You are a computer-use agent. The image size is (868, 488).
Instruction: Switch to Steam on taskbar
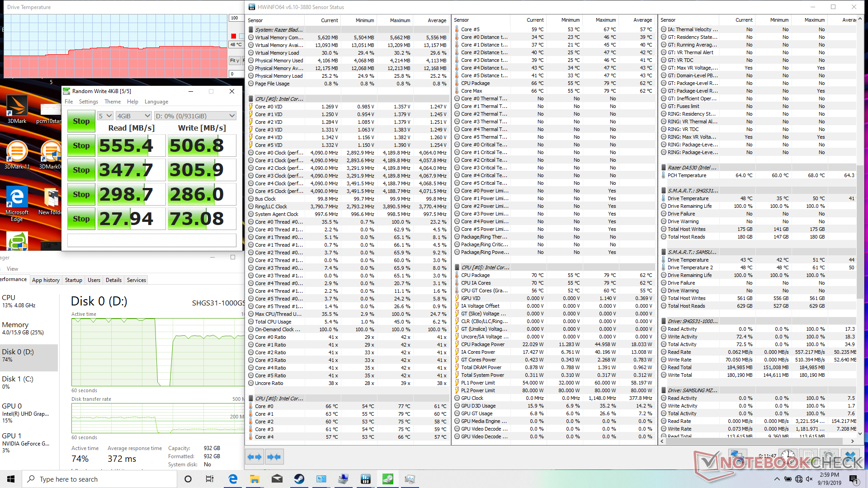point(299,479)
